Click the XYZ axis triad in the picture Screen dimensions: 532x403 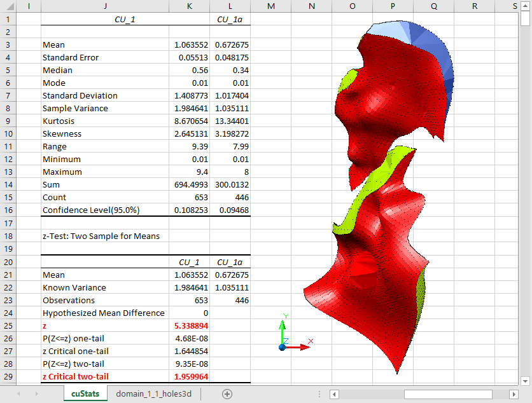coord(290,334)
